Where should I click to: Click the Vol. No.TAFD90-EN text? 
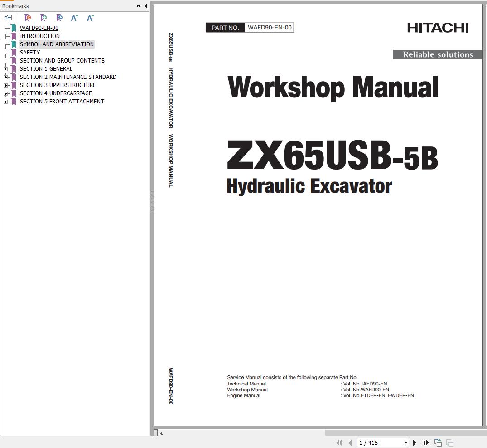click(x=365, y=384)
